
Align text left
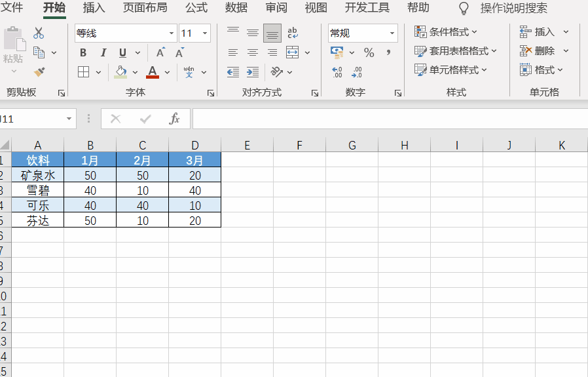233,52
